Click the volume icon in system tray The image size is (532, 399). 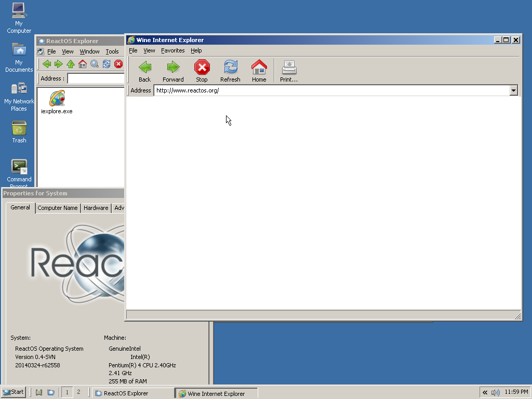point(496,392)
